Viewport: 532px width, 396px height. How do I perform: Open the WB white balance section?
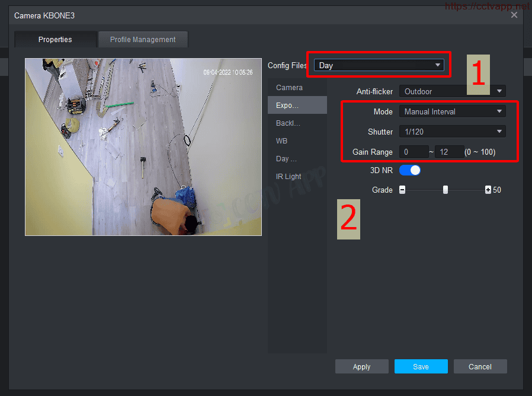[x=282, y=141]
